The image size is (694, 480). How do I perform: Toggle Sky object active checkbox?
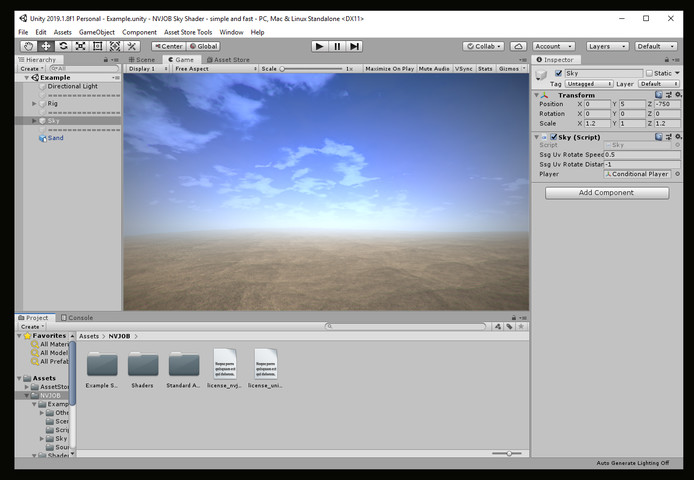click(559, 73)
